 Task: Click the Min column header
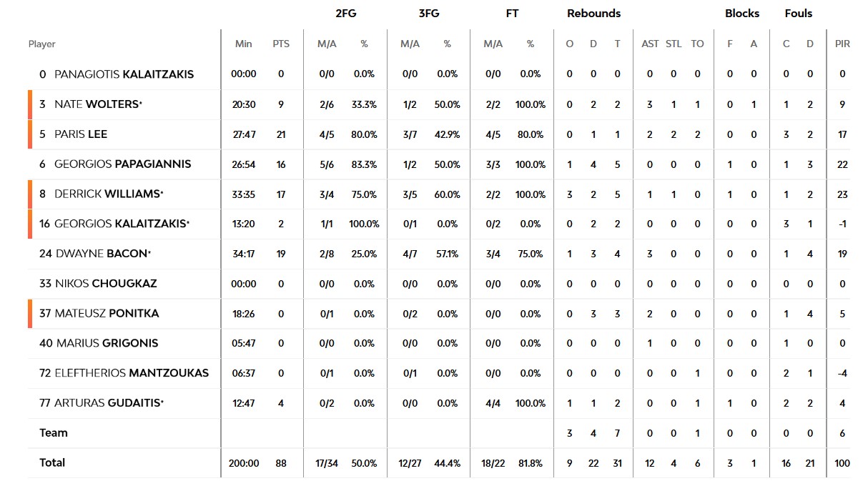tap(244, 44)
